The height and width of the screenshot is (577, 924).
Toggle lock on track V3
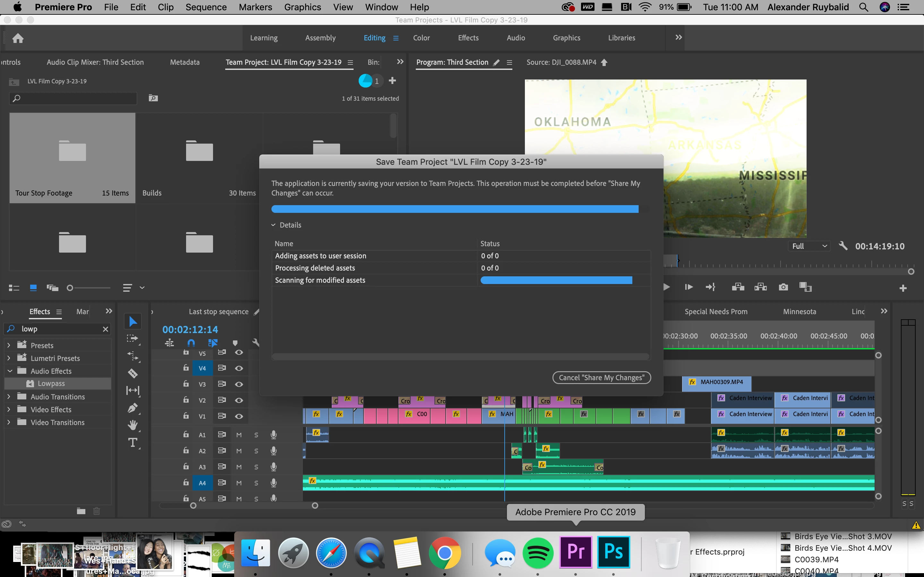[x=186, y=384]
